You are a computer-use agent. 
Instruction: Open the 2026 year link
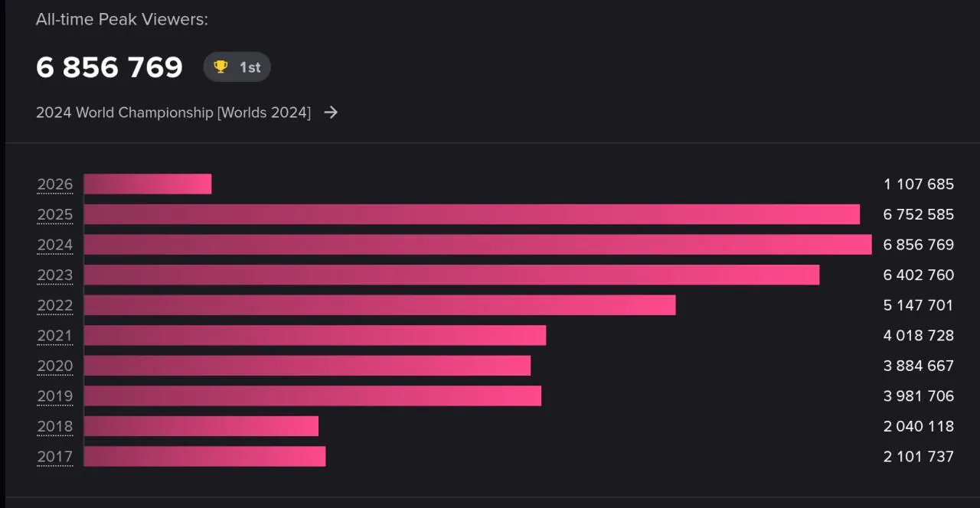[x=55, y=184]
